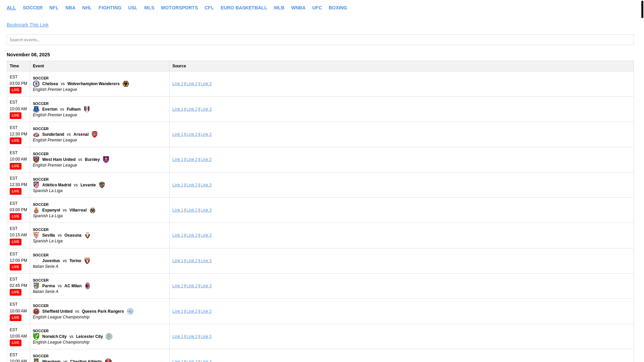This screenshot has height=362, width=644.
Task: Click the Wolverhampton Wanderers crest icon
Action: (126, 84)
